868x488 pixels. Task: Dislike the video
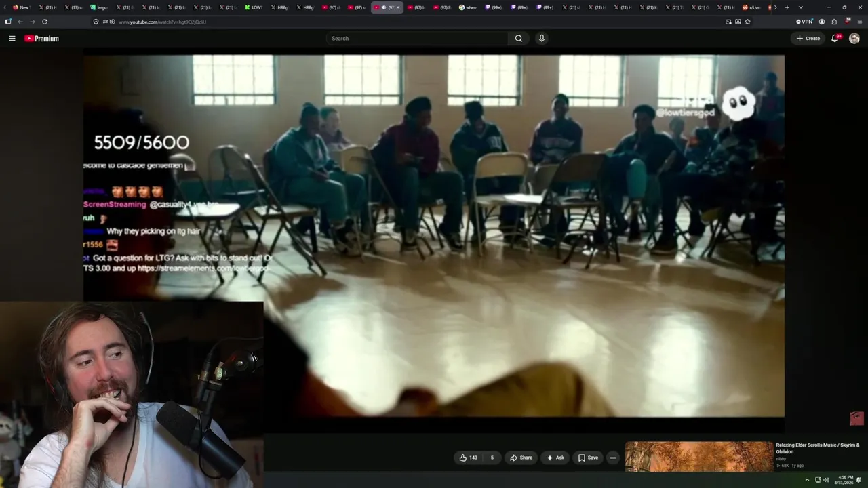pos(492,457)
